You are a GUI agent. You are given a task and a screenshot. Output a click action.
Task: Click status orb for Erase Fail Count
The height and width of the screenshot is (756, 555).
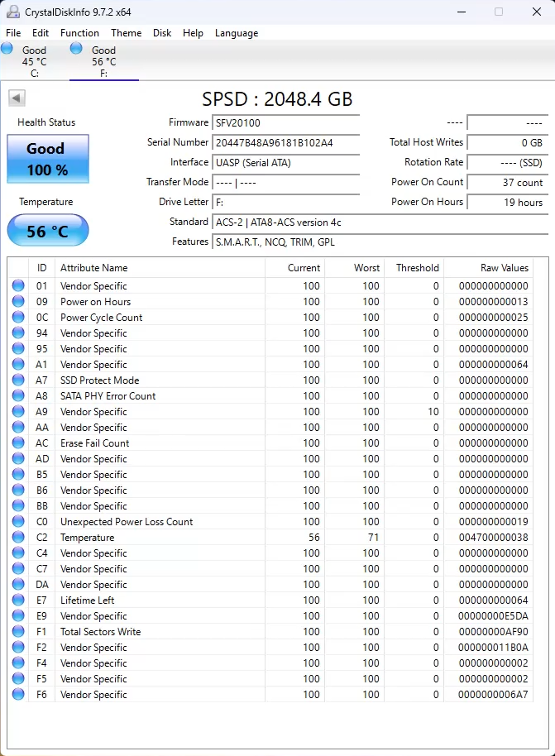tap(18, 443)
